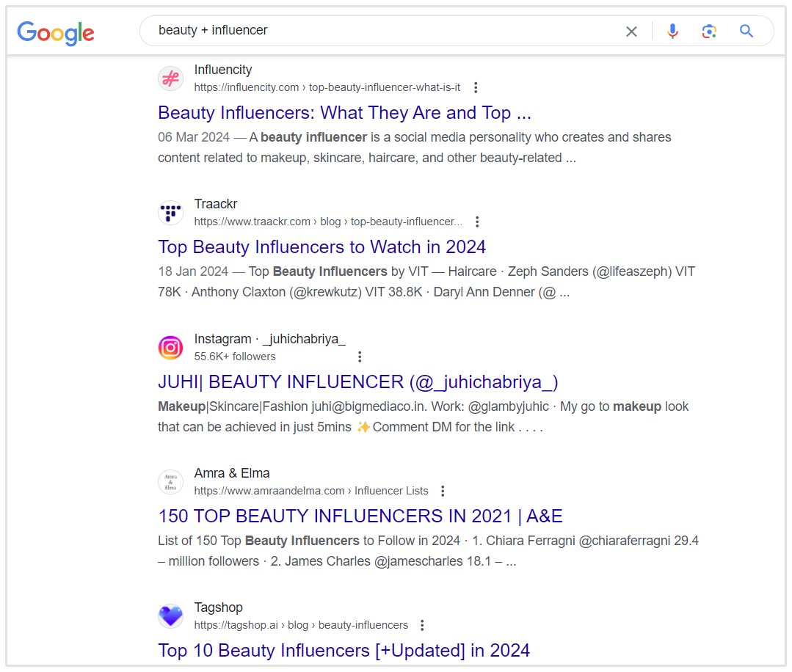Open Google Lens image search

709,31
